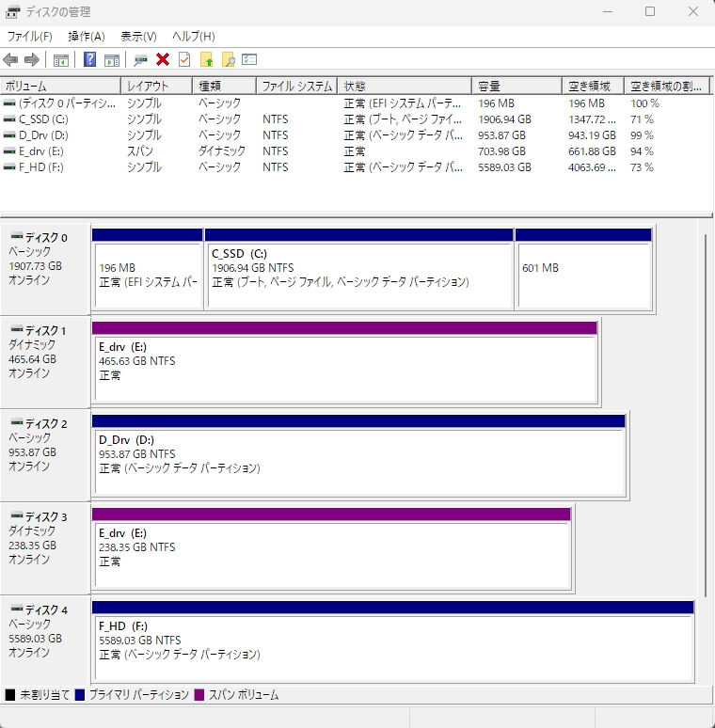The height and width of the screenshot is (728, 715).
Task: Open help via the blue question mark icon
Action: click(89, 60)
